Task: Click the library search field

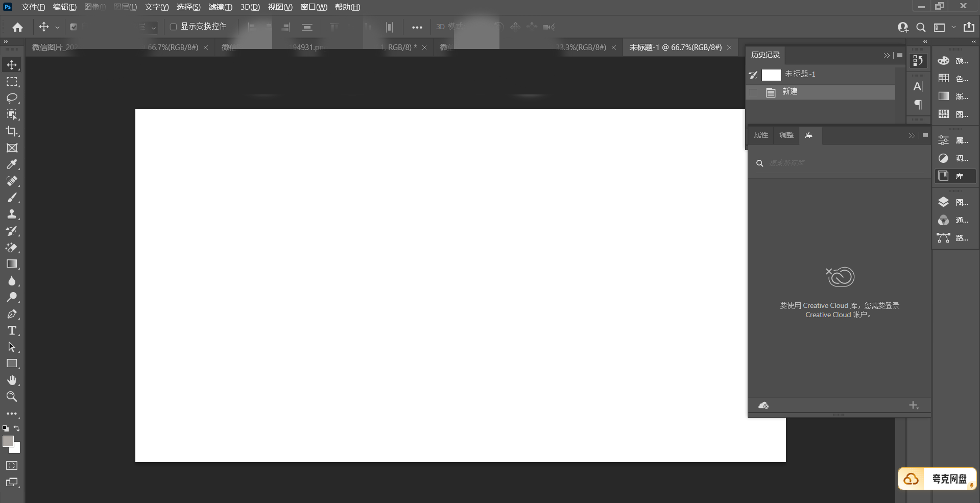Action: pos(838,163)
